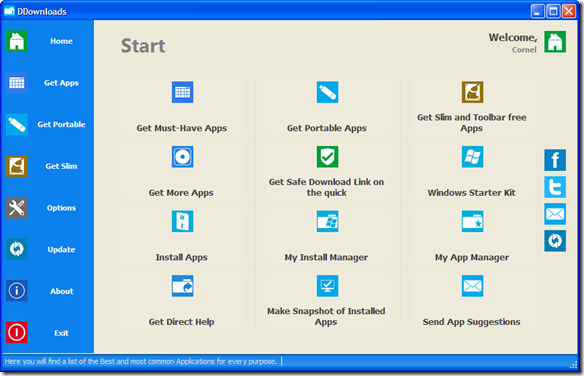Maximize the DDownloads window

pyautogui.click(x=553, y=11)
